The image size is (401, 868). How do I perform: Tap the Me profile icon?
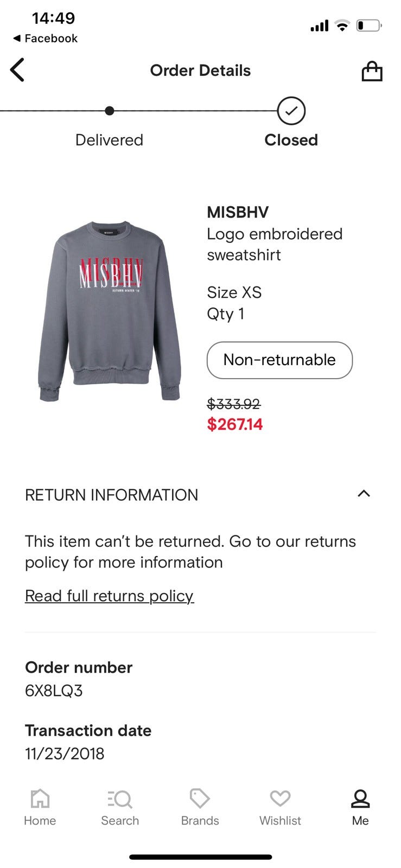pos(360,799)
